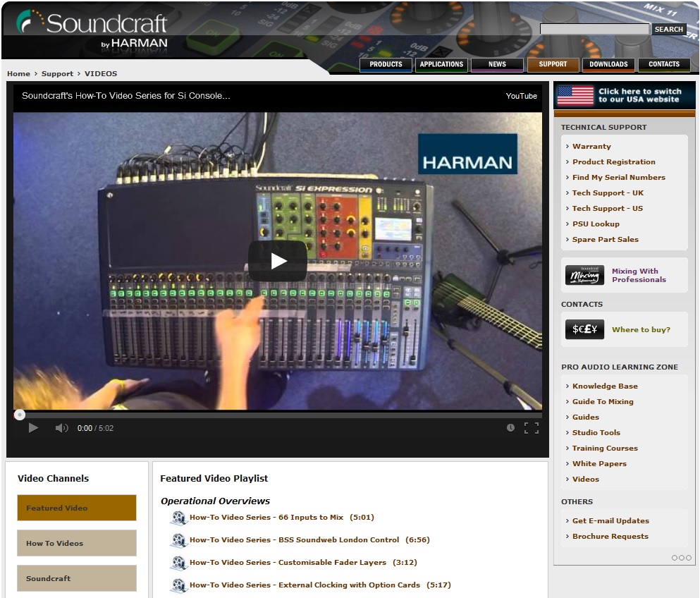Open the Studio Tools link
Image resolution: width=700 pixels, height=598 pixels.
596,433
